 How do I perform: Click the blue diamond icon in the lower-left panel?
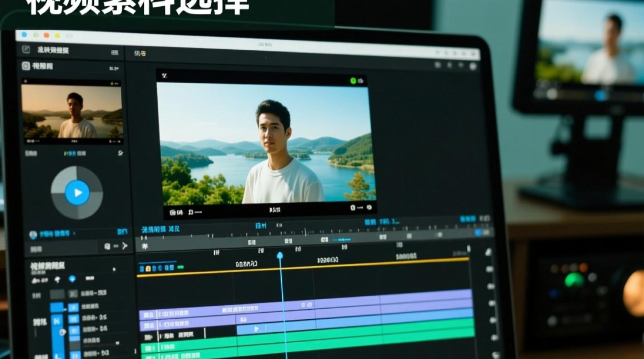click(x=72, y=279)
